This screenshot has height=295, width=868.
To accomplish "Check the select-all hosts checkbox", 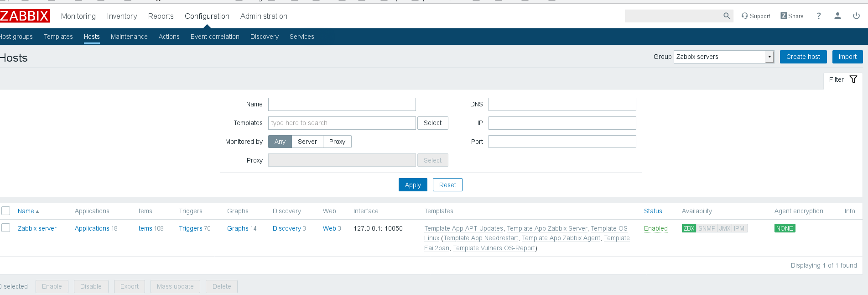I will tap(6, 211).
